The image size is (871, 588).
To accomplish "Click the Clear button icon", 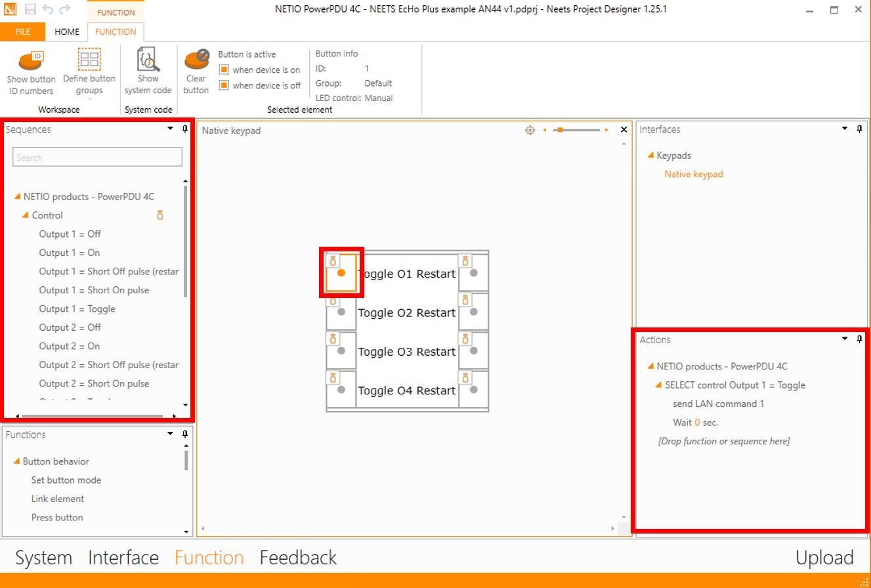I will (x=196, y=59).
